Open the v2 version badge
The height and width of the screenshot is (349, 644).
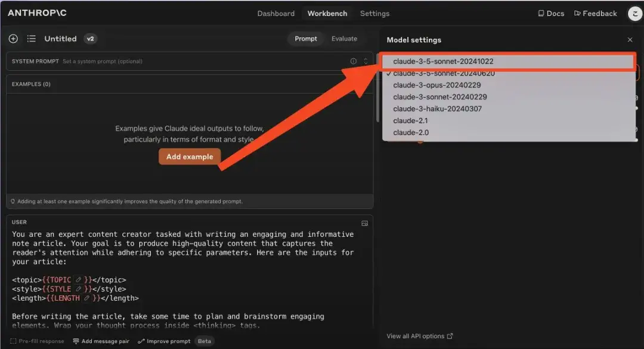91,39
